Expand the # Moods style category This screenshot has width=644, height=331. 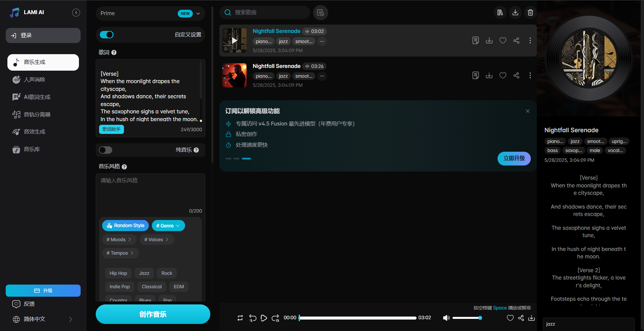[119, 240]
